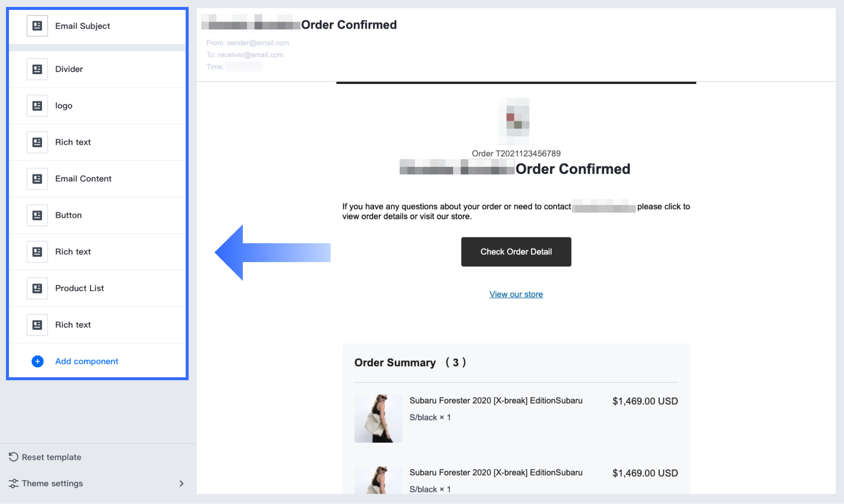Select the second Rich text component below Button

click(x=73, y=252)
